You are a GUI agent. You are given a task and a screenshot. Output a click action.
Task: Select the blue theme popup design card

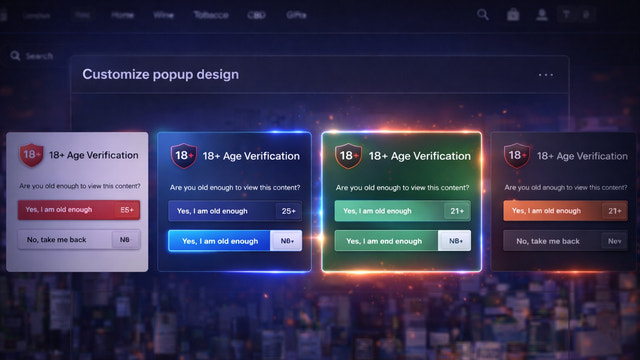point(235,202)
